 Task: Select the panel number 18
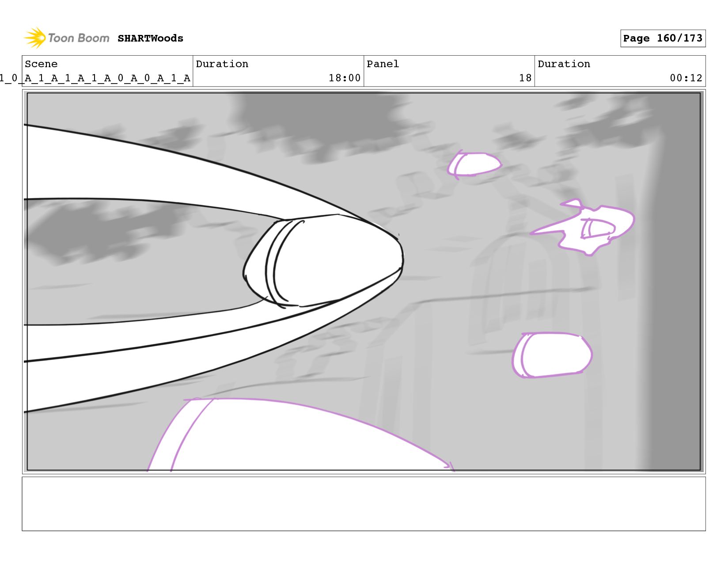coord(525,78)
